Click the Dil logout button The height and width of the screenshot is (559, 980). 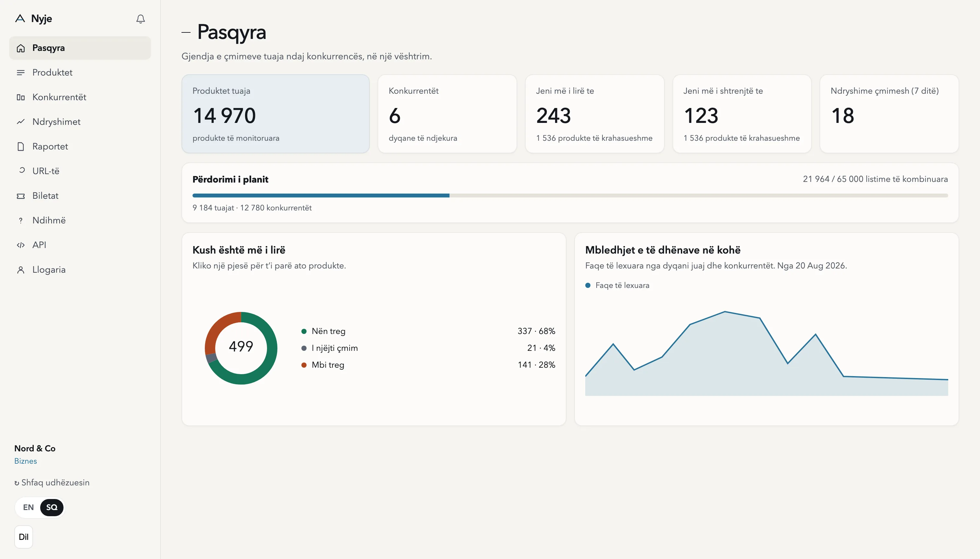pos(24,537)
